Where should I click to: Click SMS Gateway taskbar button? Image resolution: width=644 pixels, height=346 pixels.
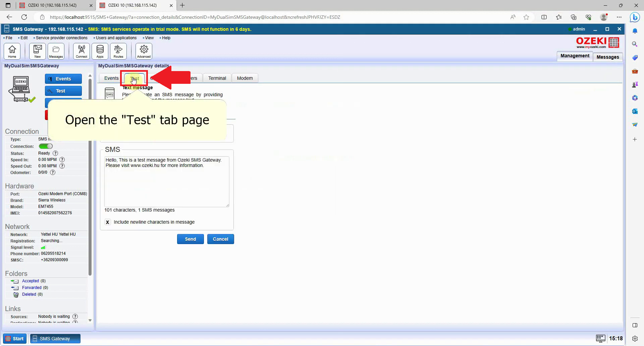[x=55, y=339]
